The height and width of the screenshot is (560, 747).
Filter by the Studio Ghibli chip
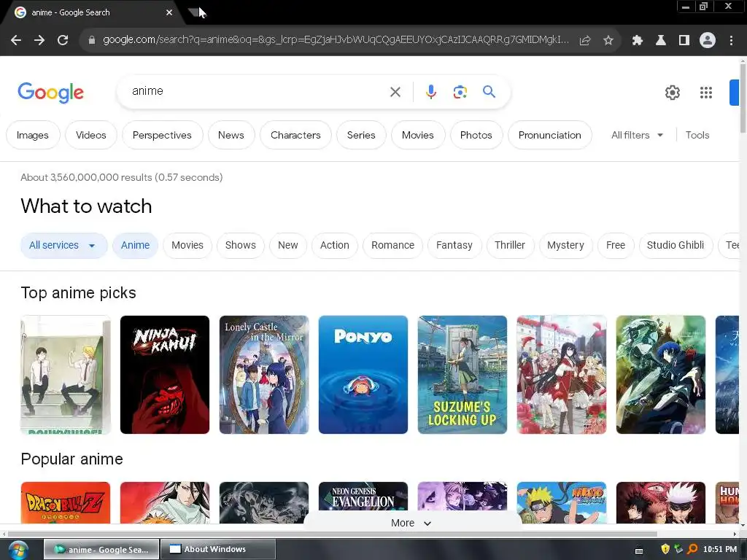click(x=676, y=246)
